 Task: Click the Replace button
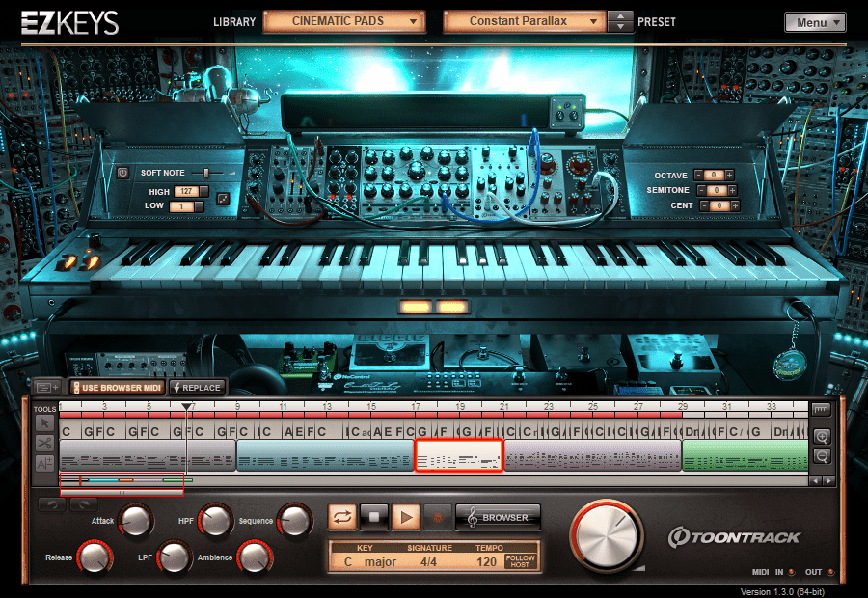pos(197,388)
